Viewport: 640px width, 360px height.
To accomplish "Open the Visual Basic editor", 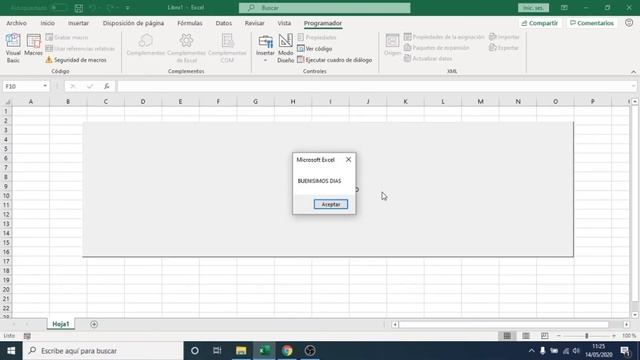I will pyautogui.click(x=13, y=48).
